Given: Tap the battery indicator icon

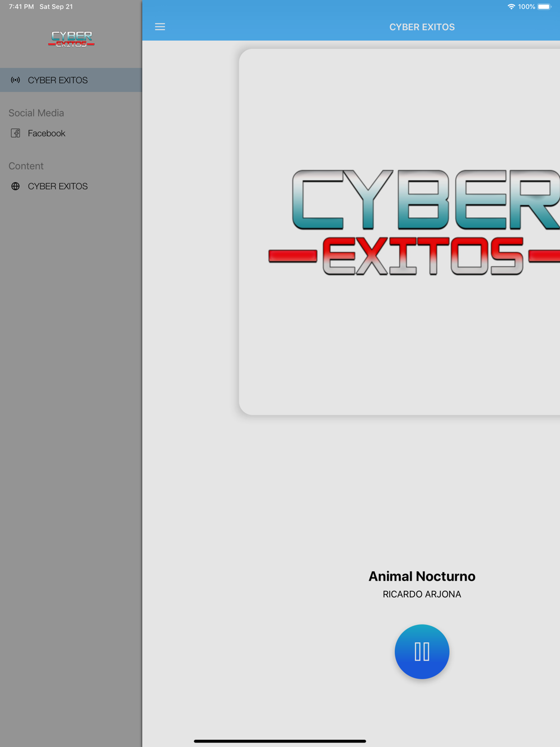Looking at the screenshot, I should click(x=544, y=7).
